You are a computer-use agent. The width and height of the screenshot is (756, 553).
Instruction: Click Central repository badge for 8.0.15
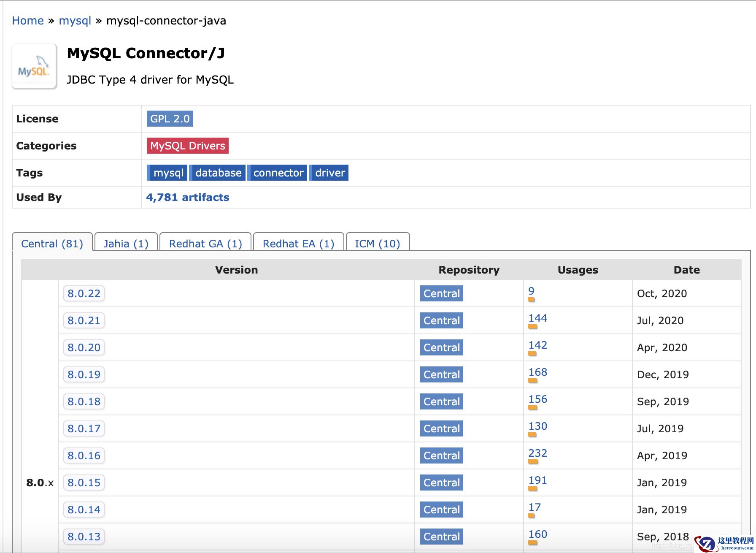[x=442, y=483]
